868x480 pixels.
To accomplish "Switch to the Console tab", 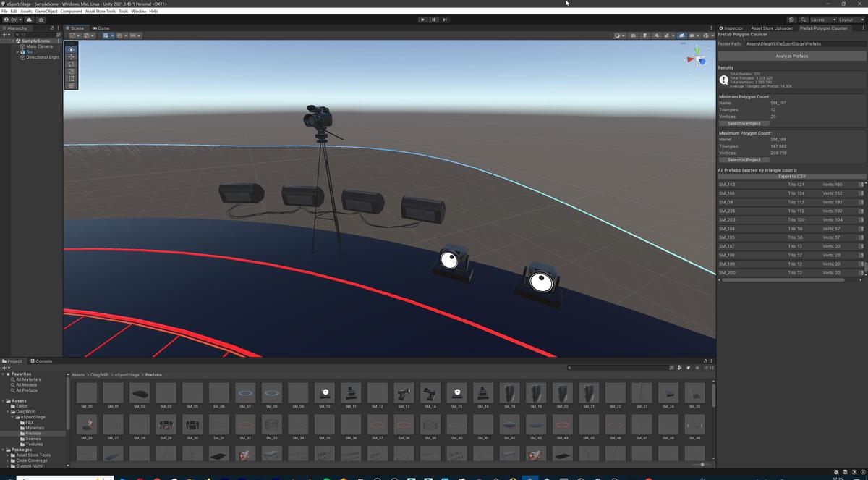I will [41, 361].
